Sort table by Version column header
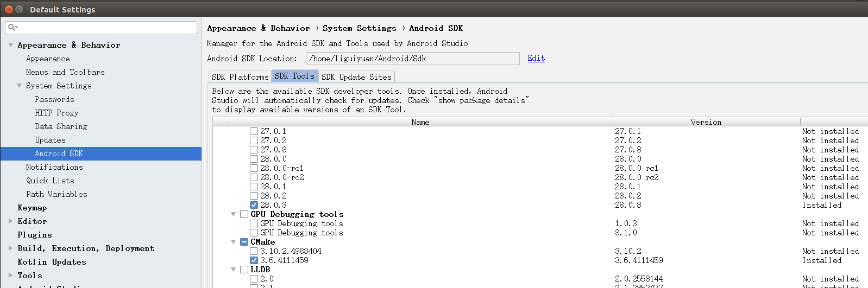 pos(706,122)
